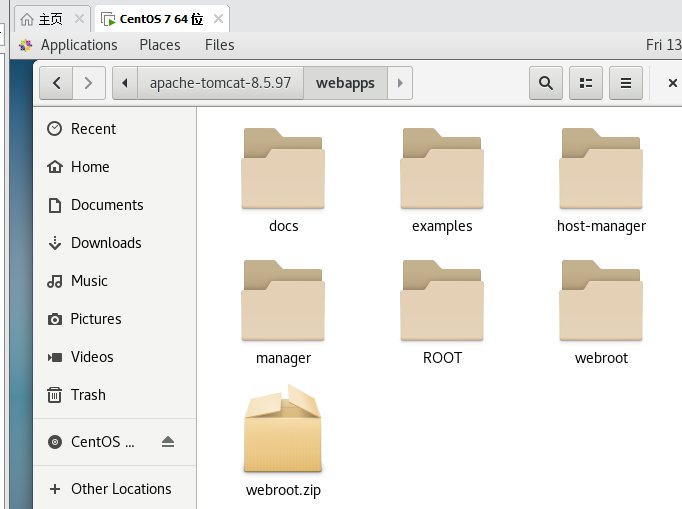Select the docs folder icon
Screen dimensions: 682x509
pos(283,168)
